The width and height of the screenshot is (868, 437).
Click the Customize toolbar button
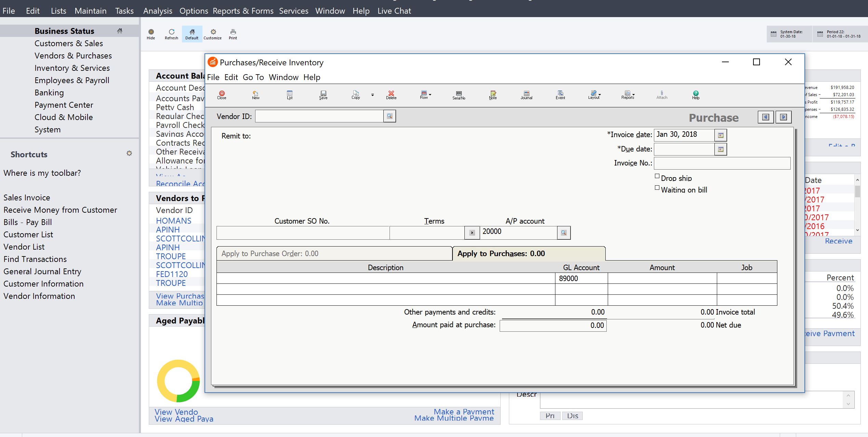[212, 34]
